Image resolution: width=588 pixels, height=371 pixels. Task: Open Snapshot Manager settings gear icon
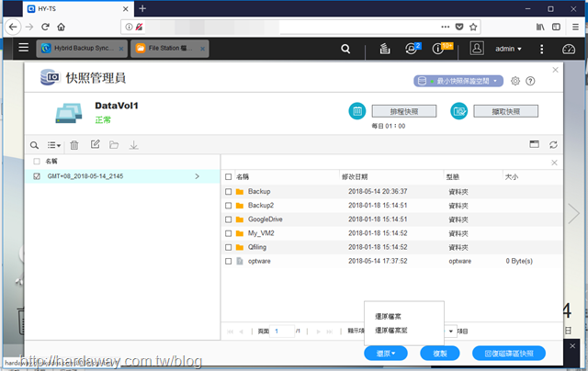click(515, 81)
